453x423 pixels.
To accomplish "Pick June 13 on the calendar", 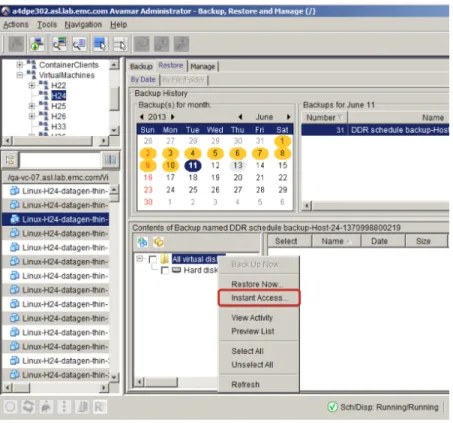I will point(238,165).
